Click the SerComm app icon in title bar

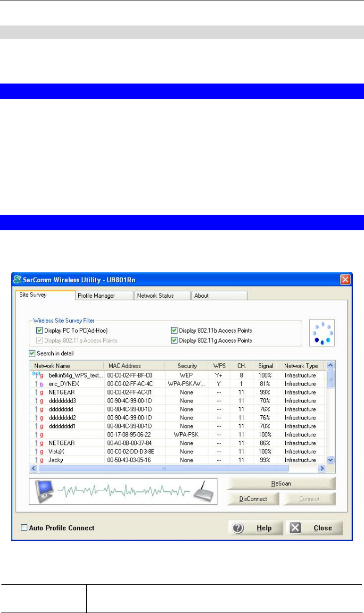click(x=18, y=279)
